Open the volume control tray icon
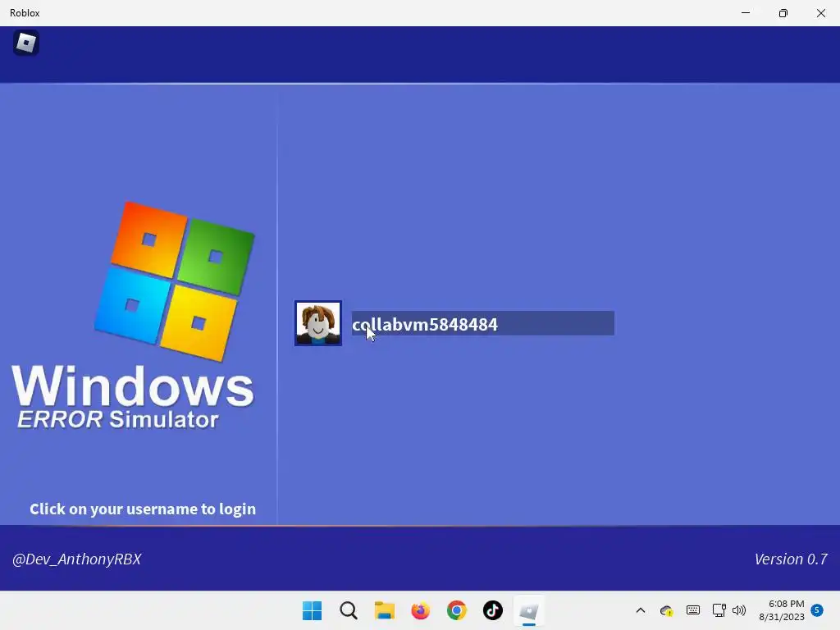The height and width of the screenshot is (630, 840). (739, 610)
